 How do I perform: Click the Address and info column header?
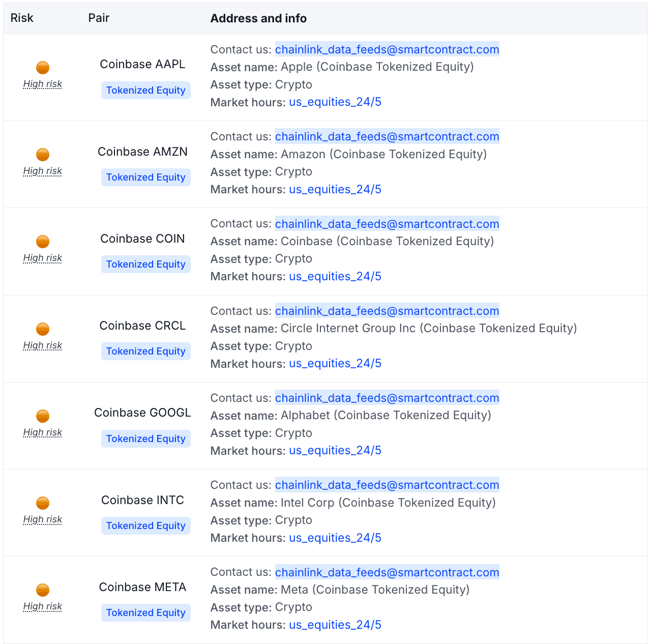pos(258,18)
